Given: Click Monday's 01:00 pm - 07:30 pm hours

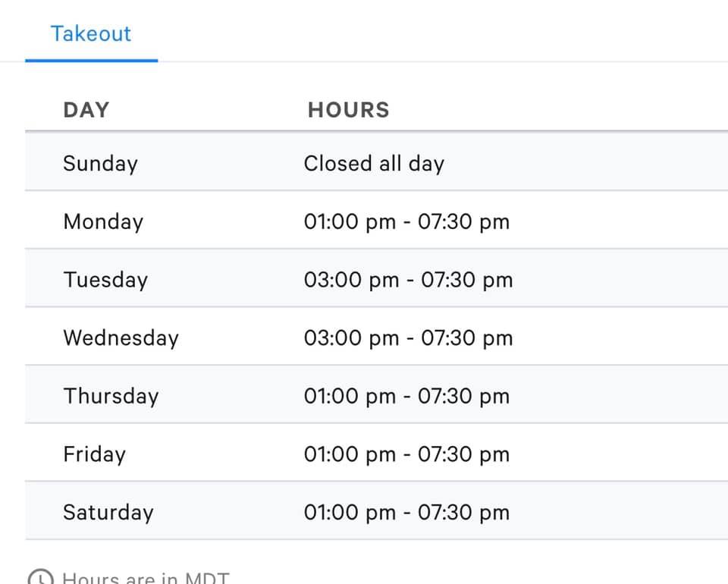Looking at the screenshot, I should pyautogui.click(x=406, y=222).
